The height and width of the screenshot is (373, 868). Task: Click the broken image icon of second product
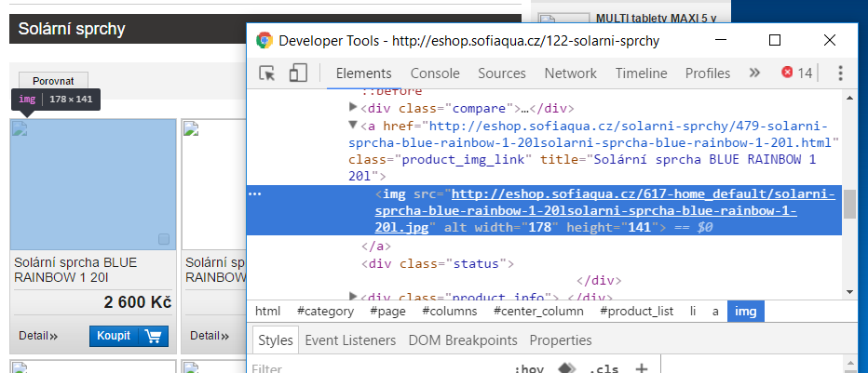[191, 129]
